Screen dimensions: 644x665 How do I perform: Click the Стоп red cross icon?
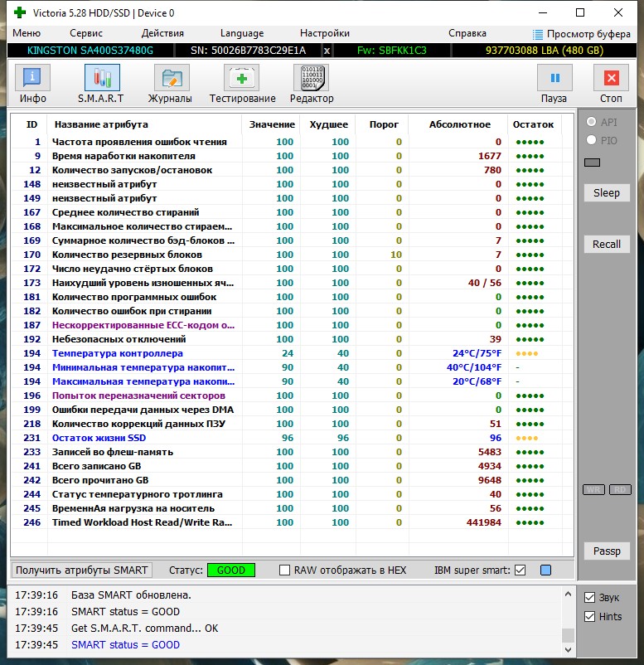pos(611,78)
